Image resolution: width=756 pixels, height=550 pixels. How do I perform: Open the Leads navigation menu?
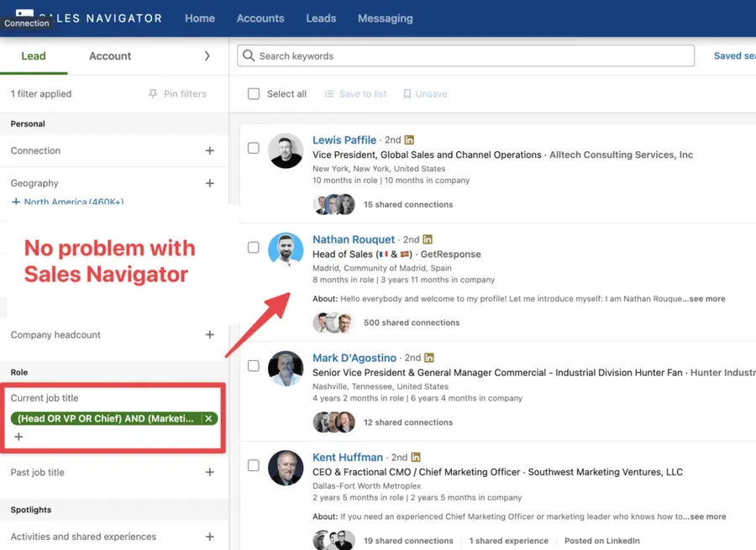pyautogui.click(x=321, y=18)
